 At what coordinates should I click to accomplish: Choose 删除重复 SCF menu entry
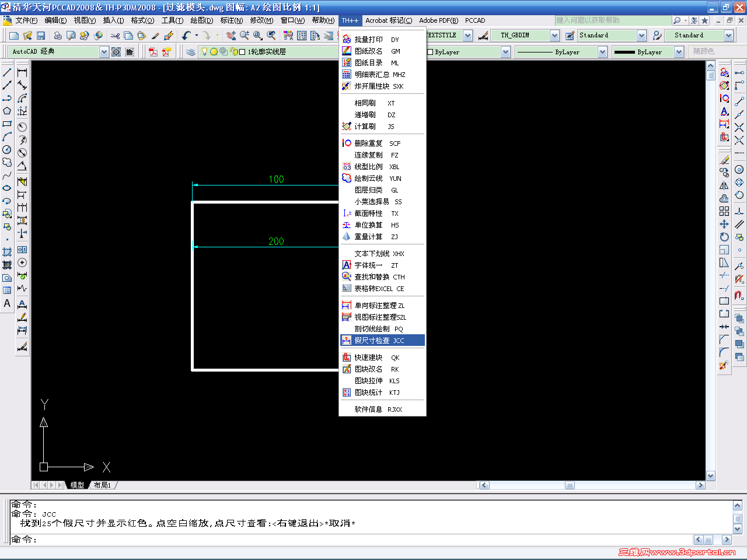pyautogui.click(x=382, y=143)
